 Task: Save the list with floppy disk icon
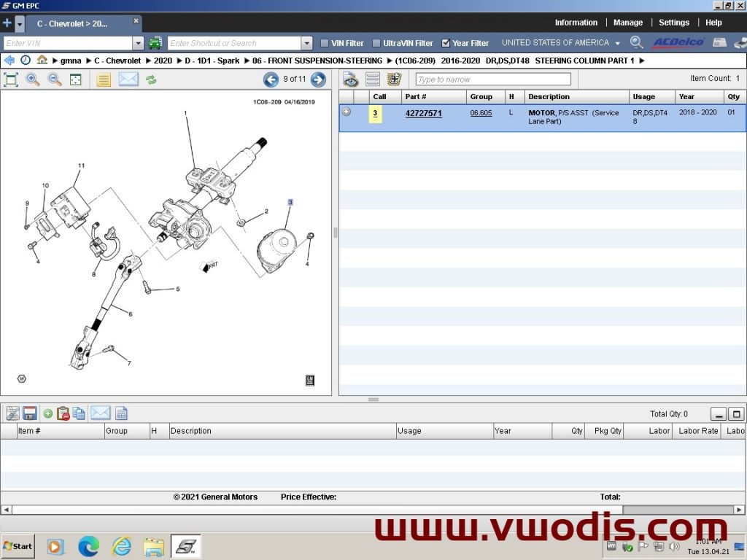[x=29, y=413]
